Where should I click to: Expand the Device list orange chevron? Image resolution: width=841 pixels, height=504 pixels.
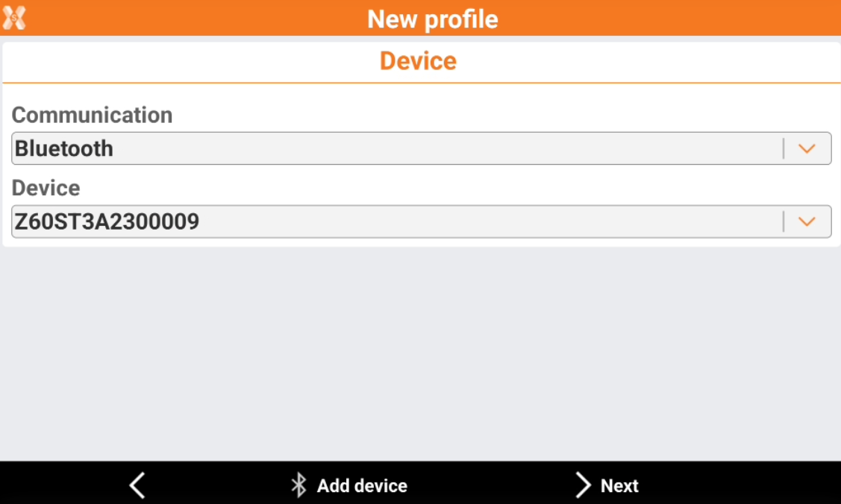tap(807, 221)
